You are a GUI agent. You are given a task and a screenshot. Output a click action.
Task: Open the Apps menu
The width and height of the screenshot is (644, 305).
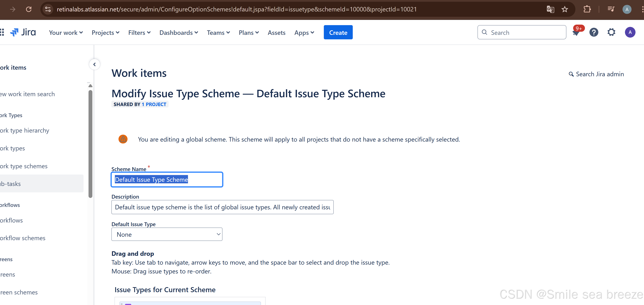[x=304, y=33]
